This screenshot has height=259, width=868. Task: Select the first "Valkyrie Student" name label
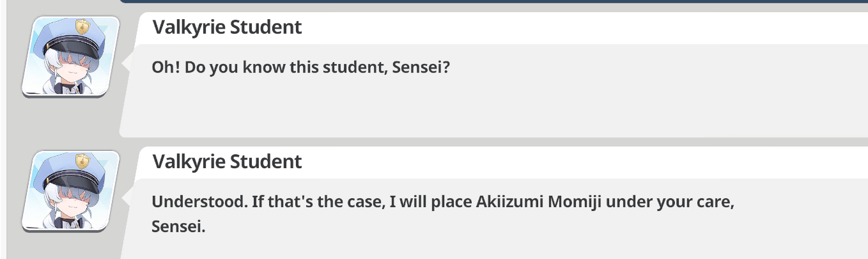click(227, 27)
